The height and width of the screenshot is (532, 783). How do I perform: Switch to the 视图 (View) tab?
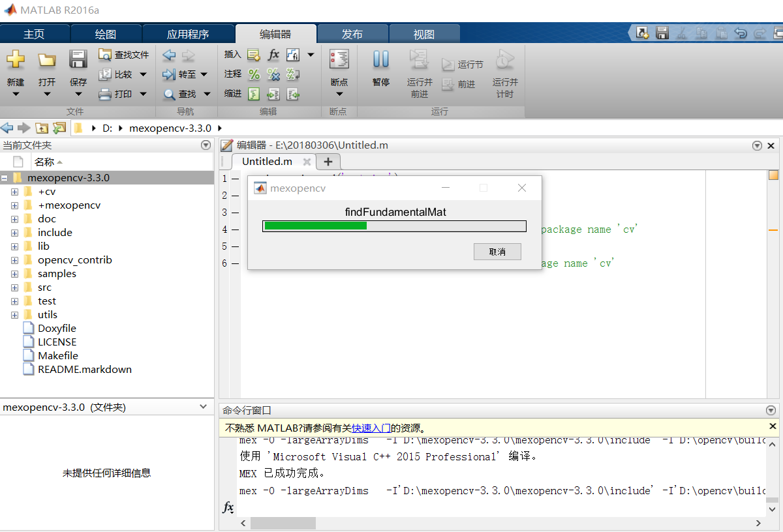[424, 34]
